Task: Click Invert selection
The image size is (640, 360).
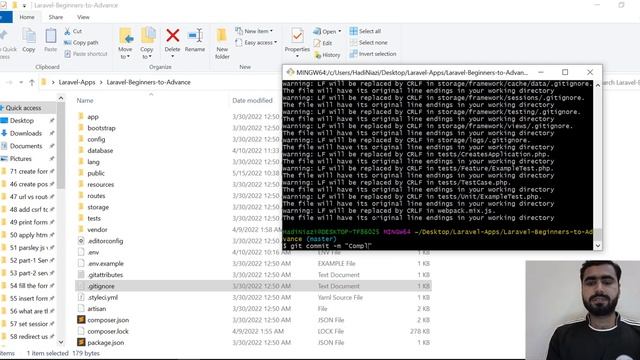Action: (373, 54)
